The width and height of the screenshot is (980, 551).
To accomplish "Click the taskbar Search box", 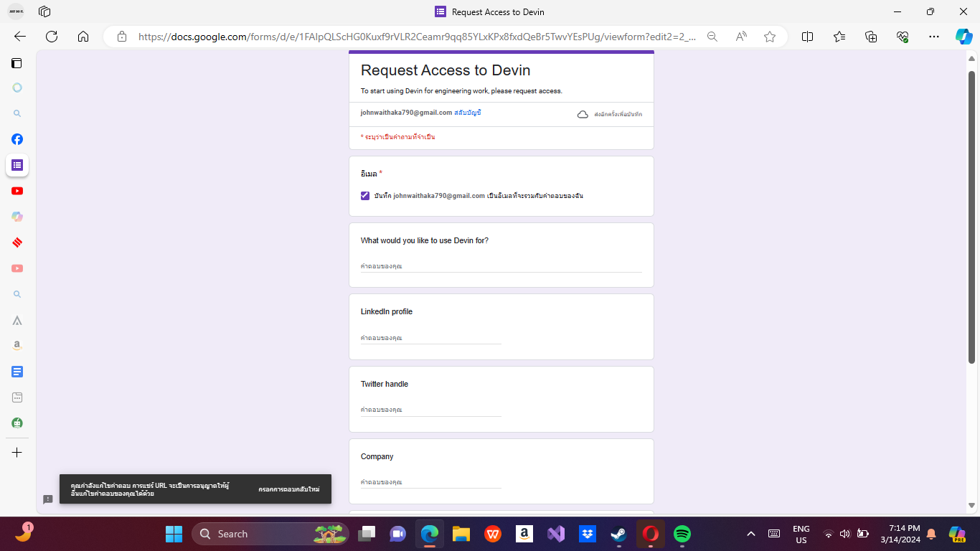I will coord(270,534).
